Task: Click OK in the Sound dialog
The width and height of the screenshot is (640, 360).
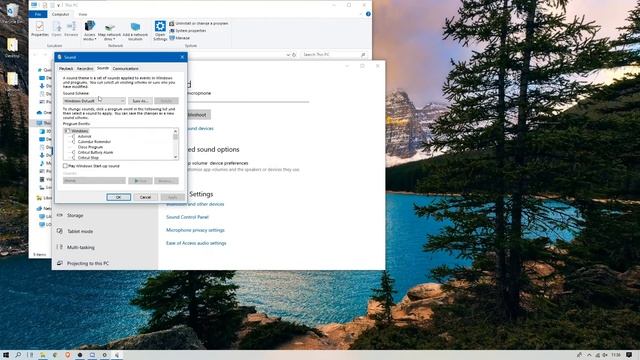Action: (118, 197)
